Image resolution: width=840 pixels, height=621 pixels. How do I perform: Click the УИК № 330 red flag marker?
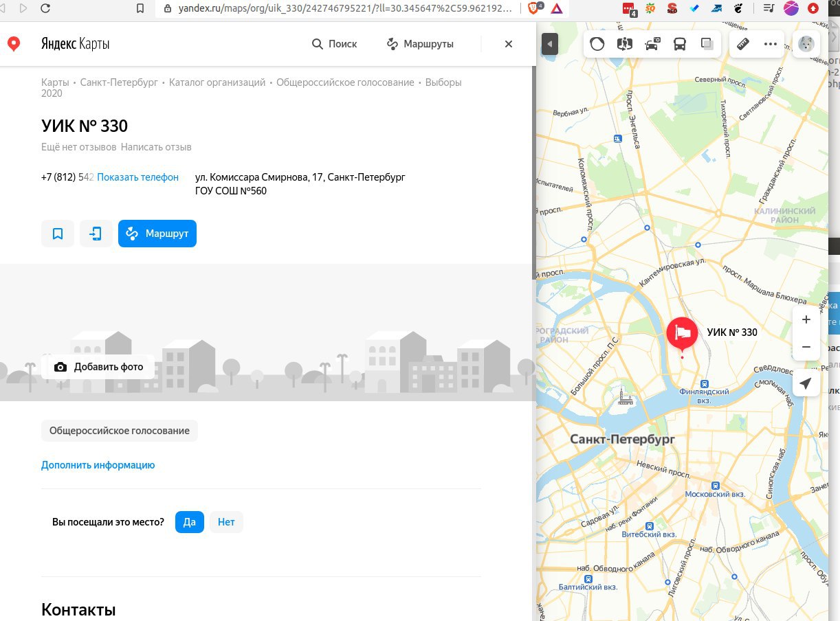pos(681,335)
